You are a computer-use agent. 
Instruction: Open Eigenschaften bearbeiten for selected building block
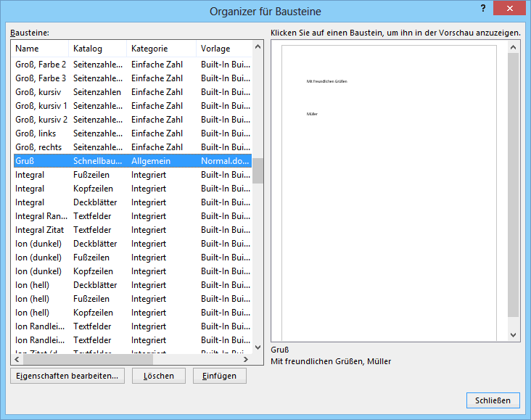pyautogui.click(x=67, y=376)
